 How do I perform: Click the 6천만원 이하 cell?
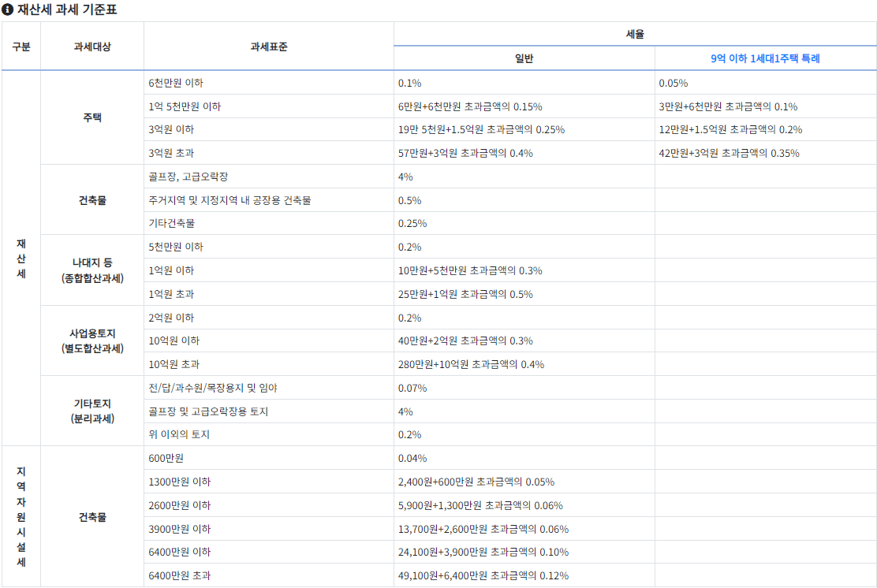click(268, 83)
